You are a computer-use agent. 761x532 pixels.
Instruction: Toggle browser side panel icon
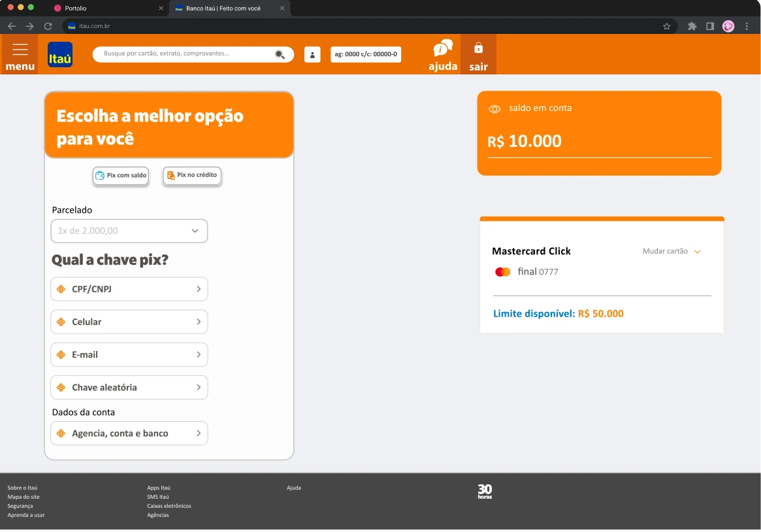pyautogui.click(x=710, y=26)
